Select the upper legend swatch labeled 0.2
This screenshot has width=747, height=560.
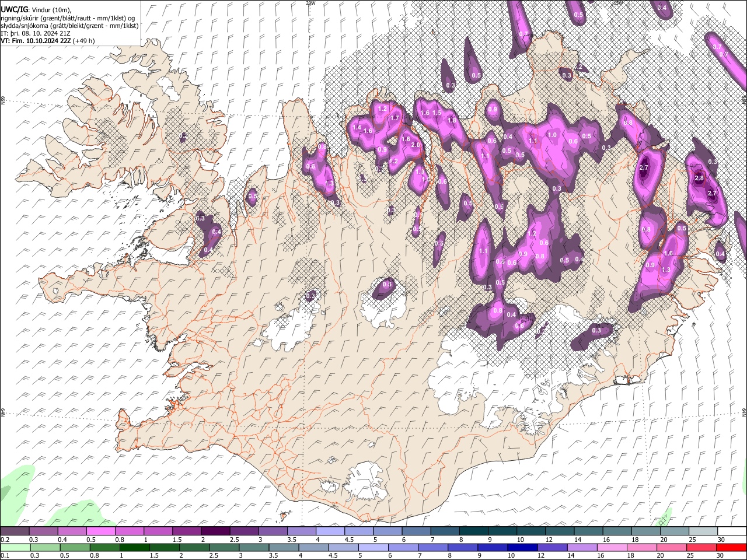pyautogui.click(x=15, y=531)
